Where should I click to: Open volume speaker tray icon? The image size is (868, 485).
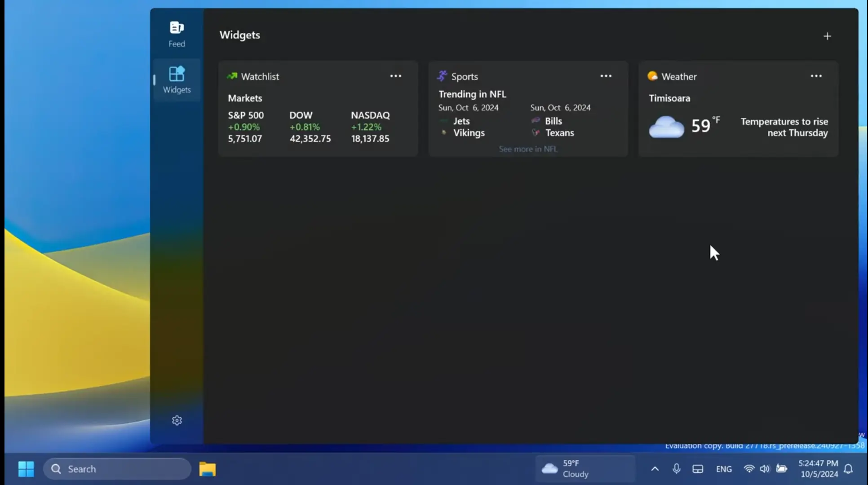pos(765,469)
